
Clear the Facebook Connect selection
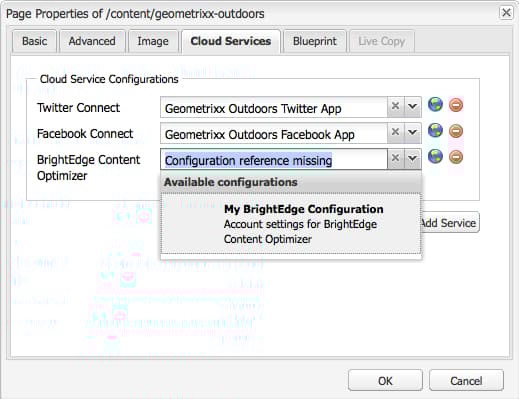[396, 132]
